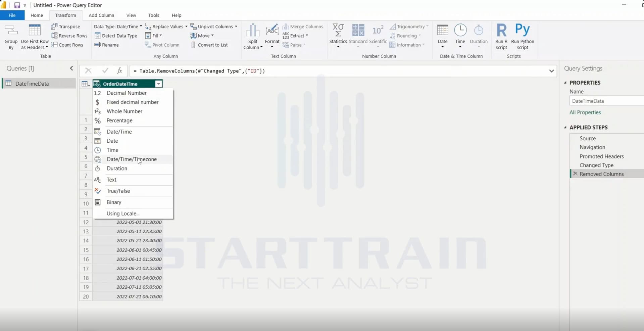Click the formula bar text

point(199,71)
